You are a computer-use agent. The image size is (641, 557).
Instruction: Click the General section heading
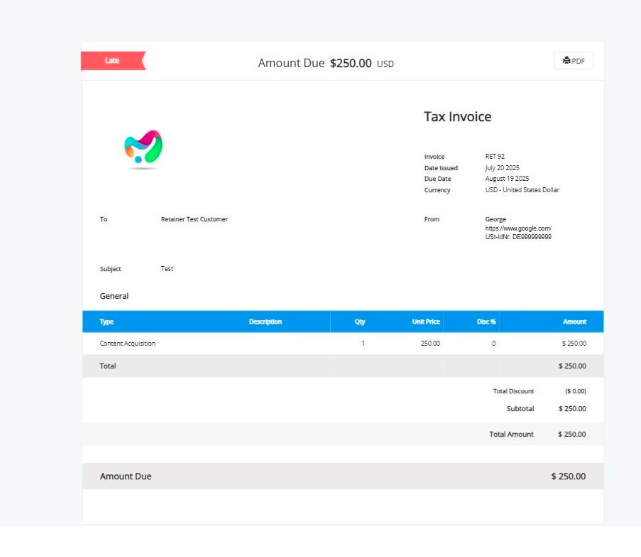tap(114, 296)
